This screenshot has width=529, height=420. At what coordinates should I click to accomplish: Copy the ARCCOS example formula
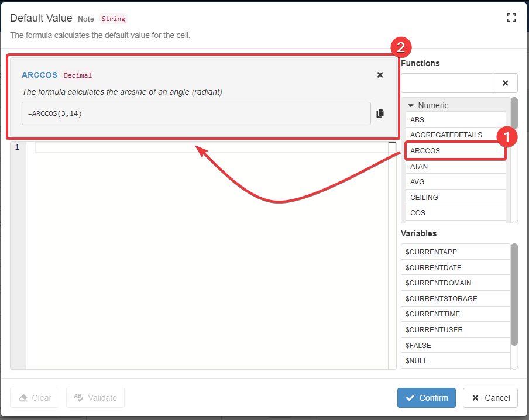click(380, 113)
